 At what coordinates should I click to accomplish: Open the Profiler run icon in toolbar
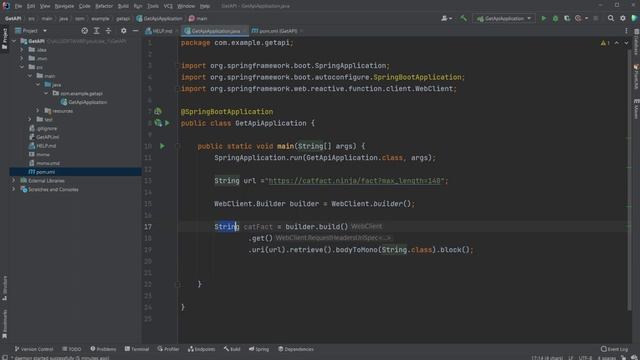pyautogui.click(x=578, y=18)
